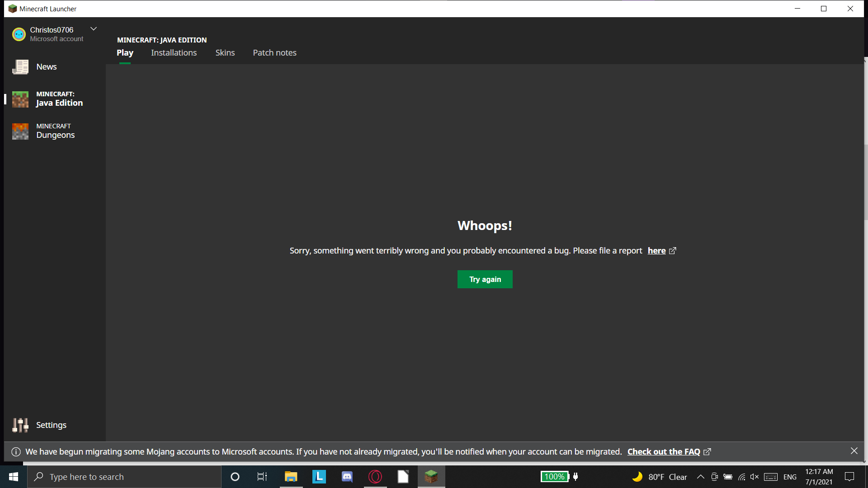
Task: Go to the Patch notes tab
Action: coord(274,53)
